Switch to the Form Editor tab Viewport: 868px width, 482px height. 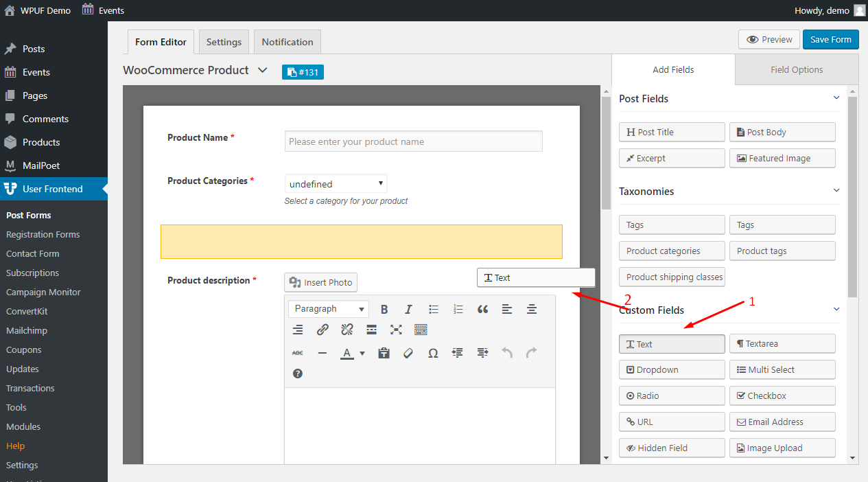[161, 42]
